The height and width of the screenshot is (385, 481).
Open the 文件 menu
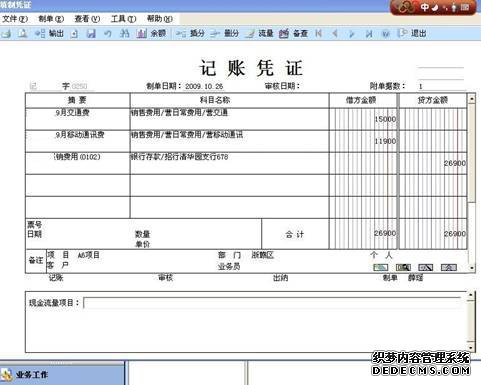(15, 19)
